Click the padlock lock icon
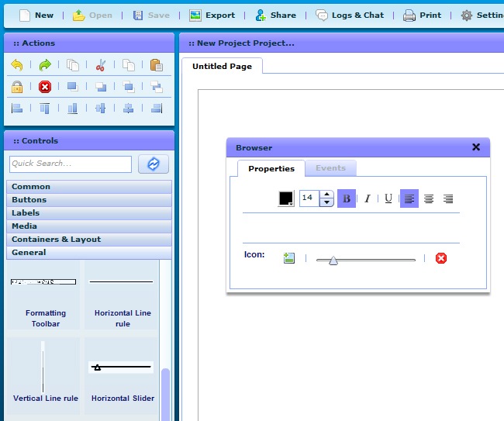 click(x=17, y=87)
